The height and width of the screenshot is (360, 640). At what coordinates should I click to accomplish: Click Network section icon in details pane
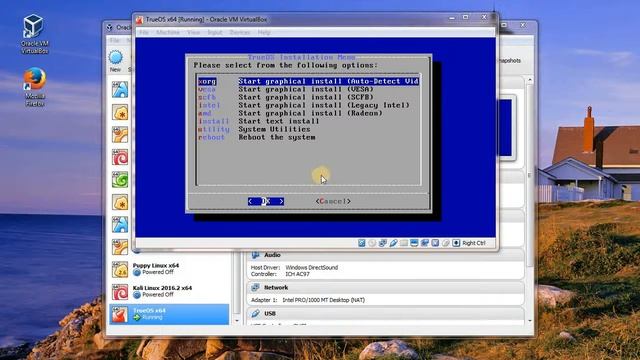click(256, 287)
